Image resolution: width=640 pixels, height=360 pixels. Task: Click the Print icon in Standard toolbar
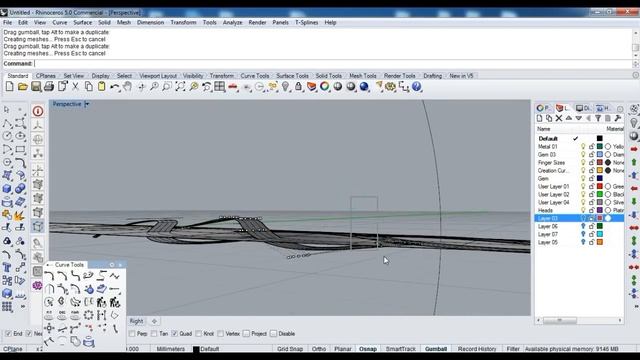(x=49, y=87)
